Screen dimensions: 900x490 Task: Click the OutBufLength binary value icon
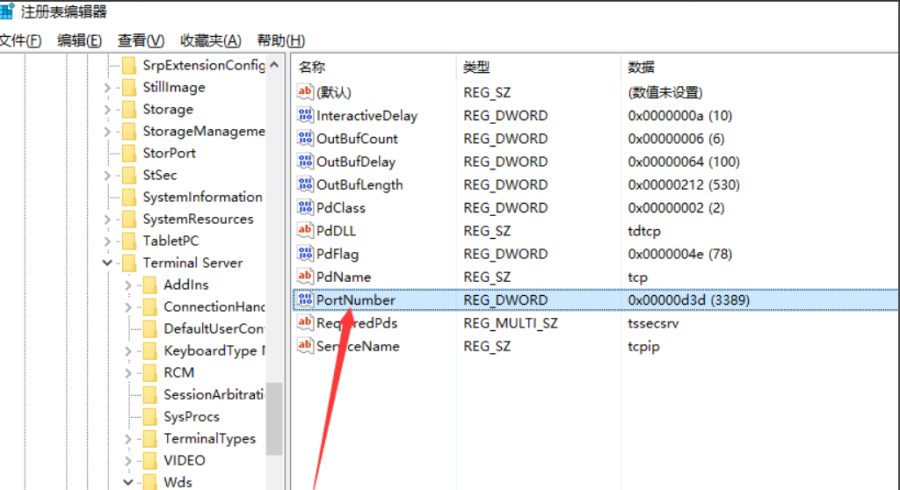(x=306, y=185)
